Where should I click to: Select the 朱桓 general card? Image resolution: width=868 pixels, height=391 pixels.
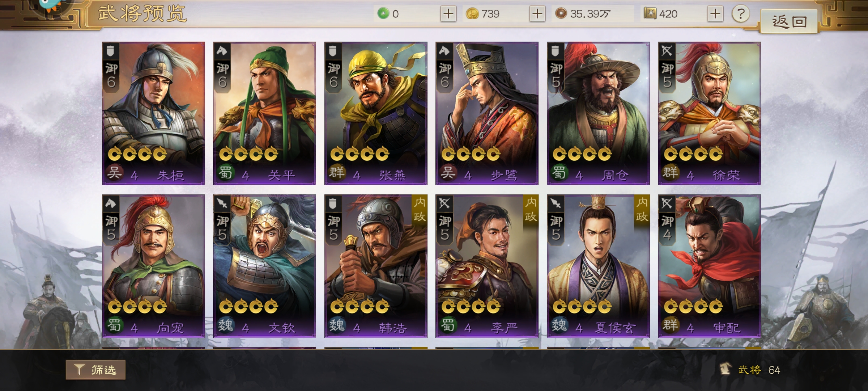click(153, 113)
